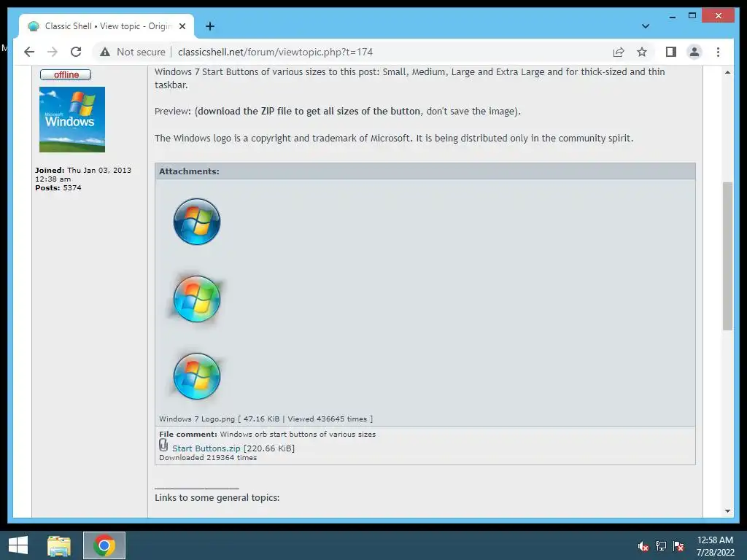Click 'Posts: 5374' text
Image resolution: width=747 pixels, height=560 pixels.
(58, 187)
